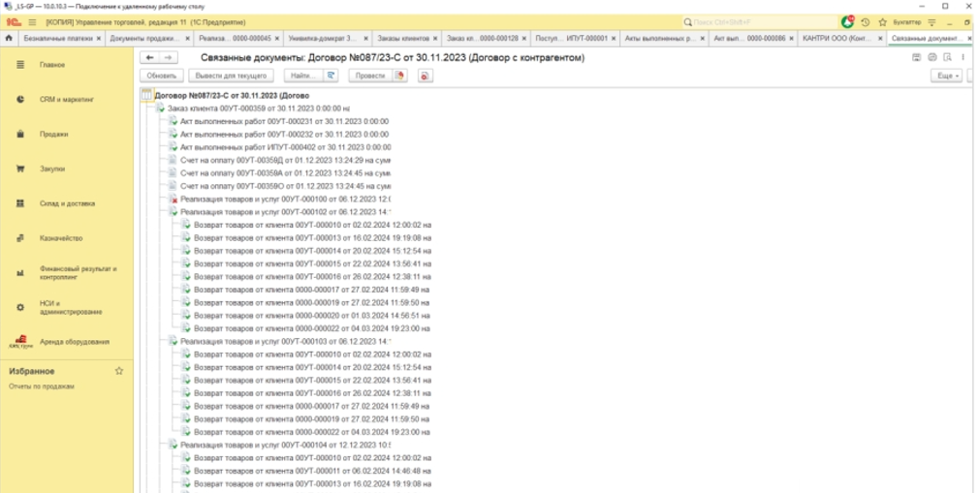Open the home page tab icon
The height and width of the screenshot is (493, 980).
click(x=9, y=38)
